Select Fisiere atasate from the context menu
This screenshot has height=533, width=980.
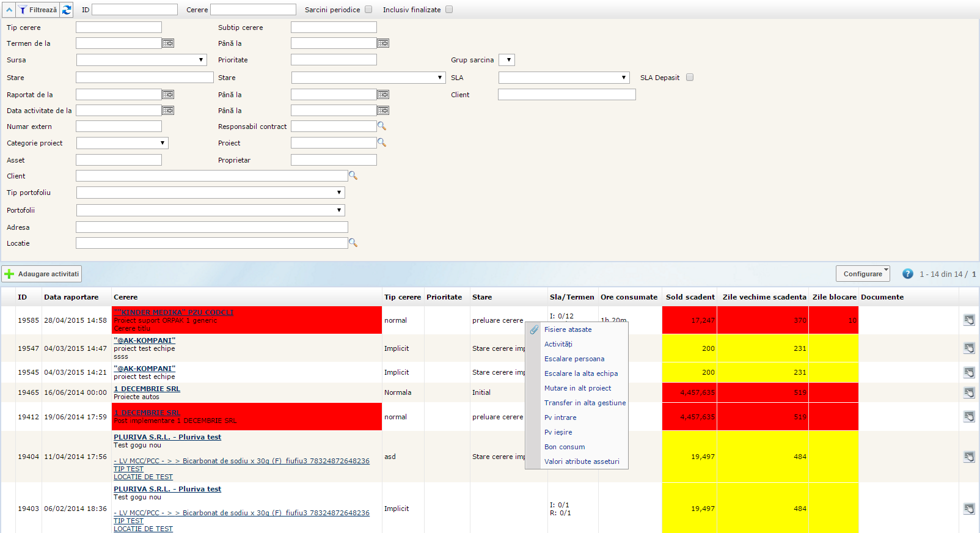pyautogui.click(x=568, y=329)
